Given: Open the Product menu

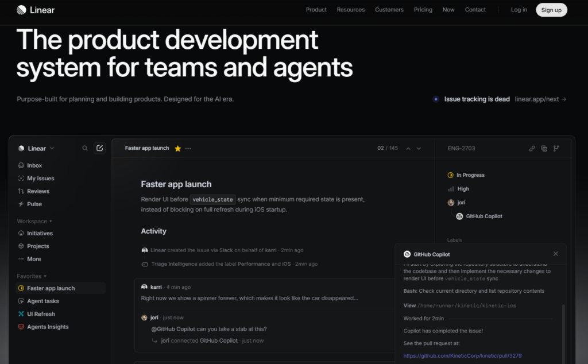Looking at the screenshot, I should click(x=316, y=10).
